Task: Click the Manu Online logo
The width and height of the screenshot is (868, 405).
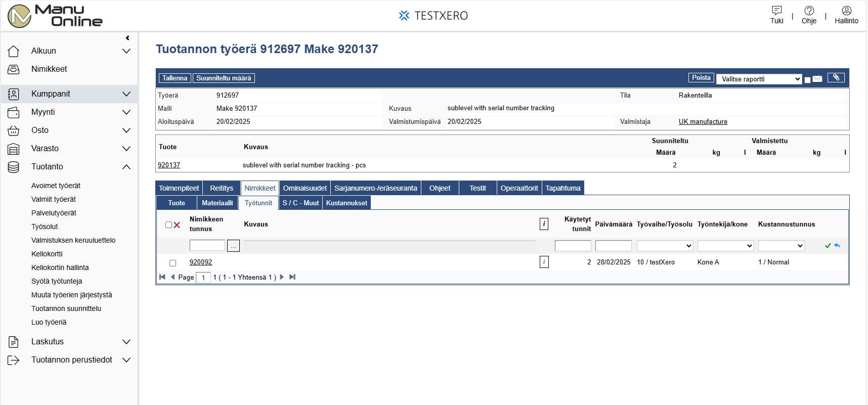Action: point(55,16)
